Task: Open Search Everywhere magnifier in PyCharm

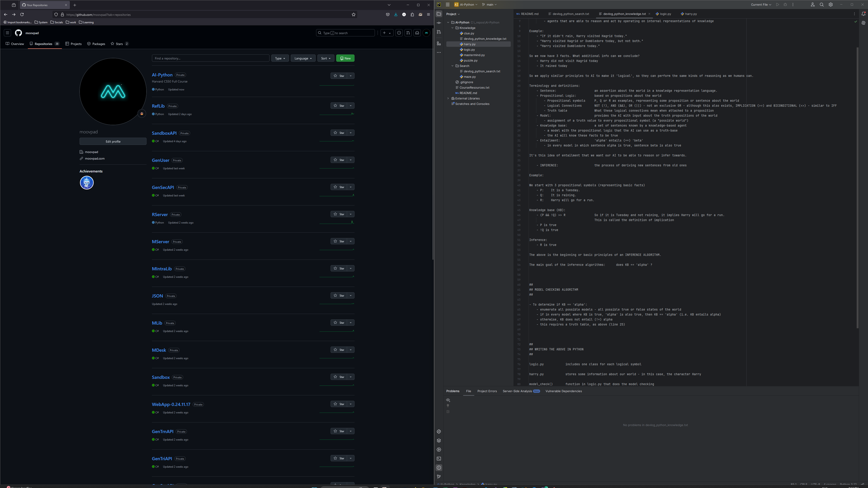Action: click(x=821, y=5)
